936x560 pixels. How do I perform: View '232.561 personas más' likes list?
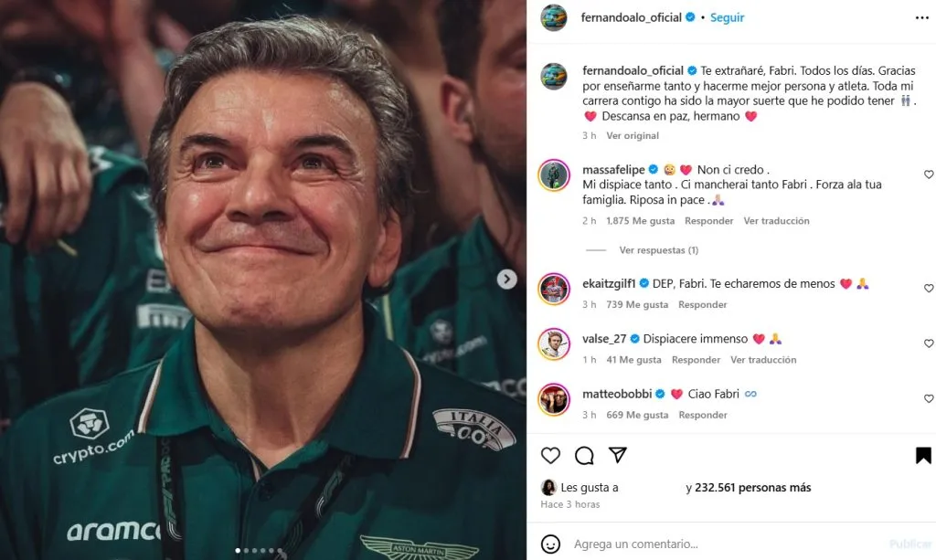tap(748, 488)
